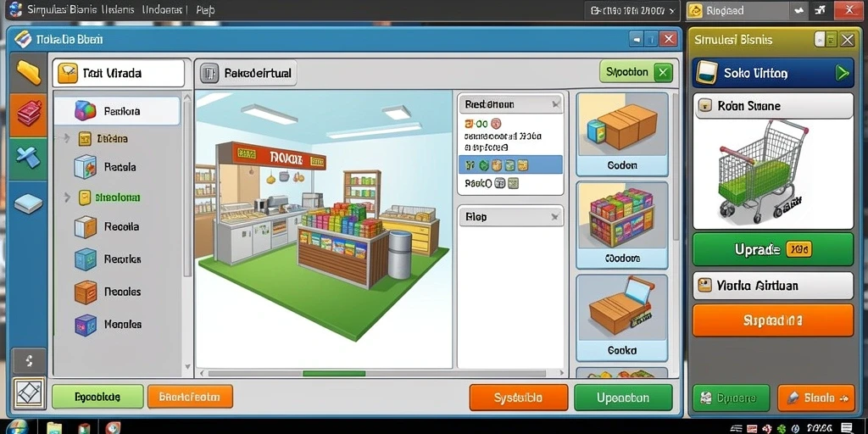Click the cube icon beside Reotela row
Viewport: 868px width, 434px height.
(85, 167)
